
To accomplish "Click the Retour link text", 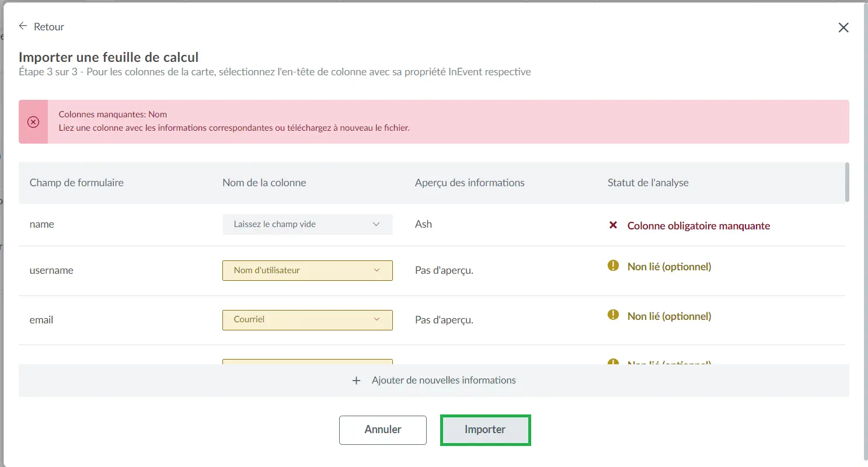I will tap(49, 27).
